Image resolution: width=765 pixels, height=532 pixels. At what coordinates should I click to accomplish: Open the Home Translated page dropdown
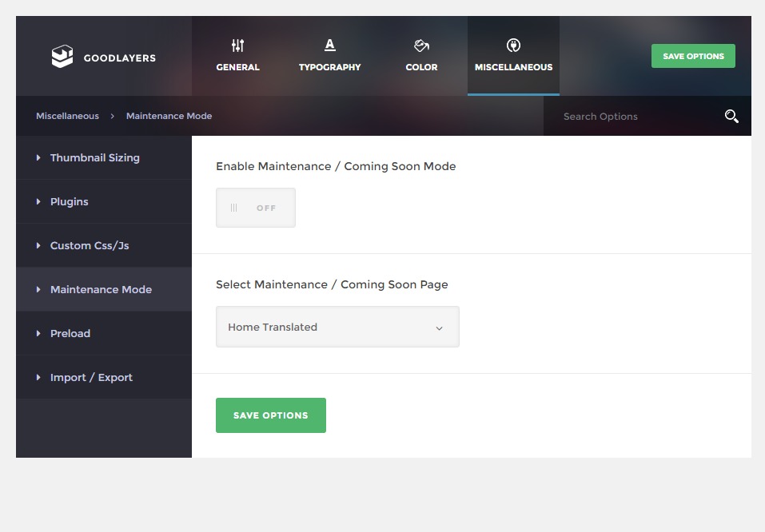(337, 327)
